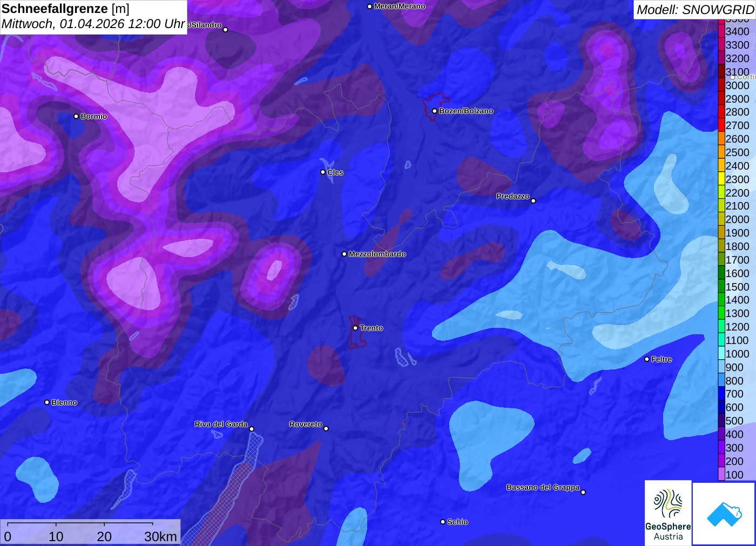756x546 pixels.
Task: Click the Modell: SNOWGRID label
Action: [695, 10]
